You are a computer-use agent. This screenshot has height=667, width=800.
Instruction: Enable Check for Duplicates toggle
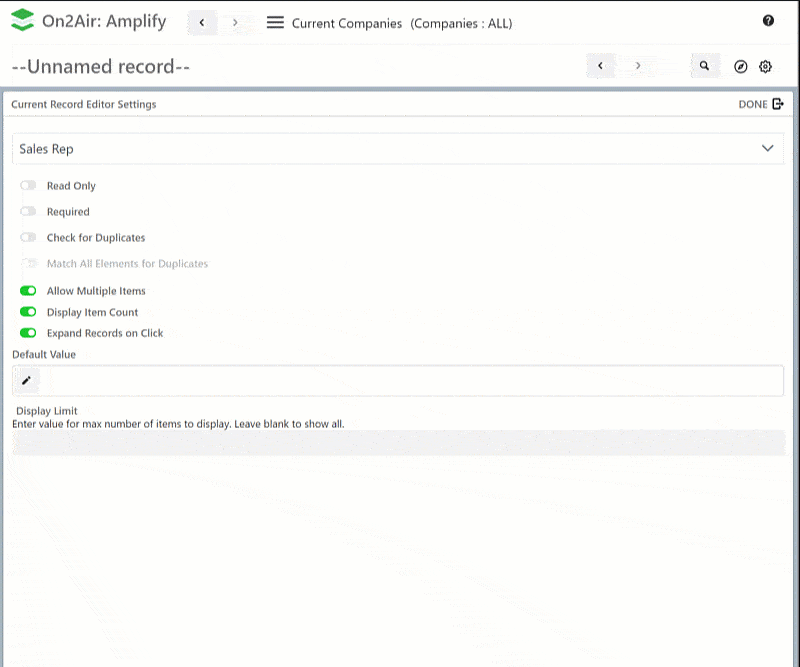click(x=28, y=238)
